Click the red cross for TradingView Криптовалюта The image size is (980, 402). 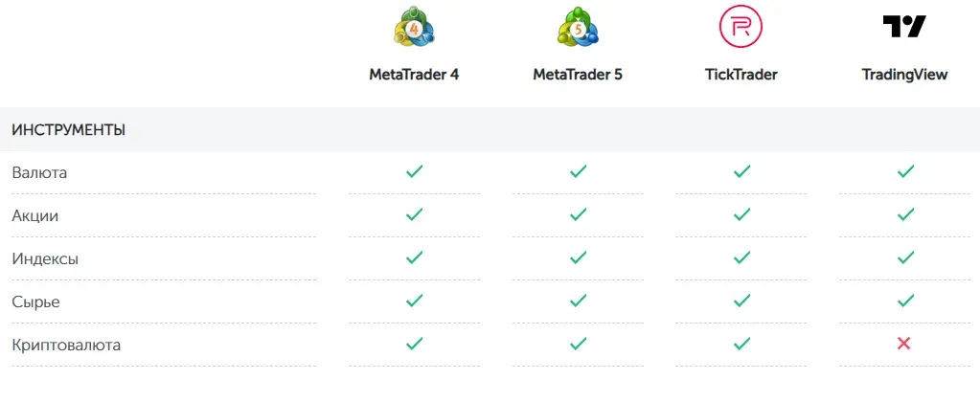pos(904,344)
